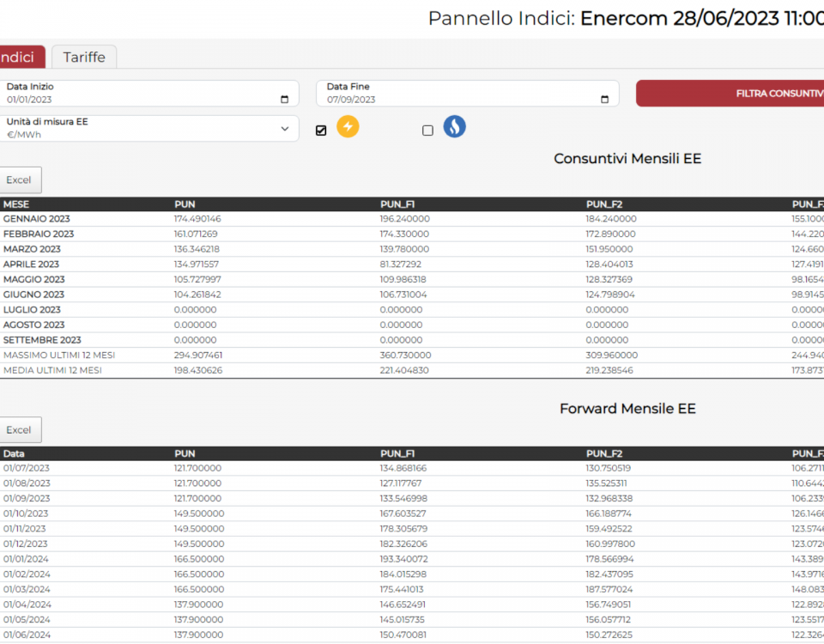The height and width of the screenshot is (644, 824).
Task: Select the GENNAIO 2023 row
Action: (37, 219)
